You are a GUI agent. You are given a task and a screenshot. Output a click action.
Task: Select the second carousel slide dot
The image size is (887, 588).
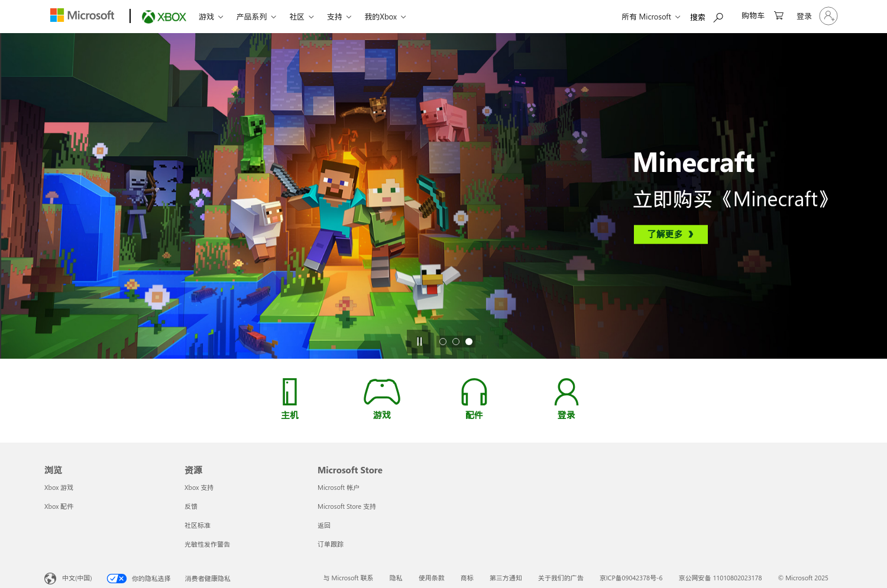click(456, 342)
